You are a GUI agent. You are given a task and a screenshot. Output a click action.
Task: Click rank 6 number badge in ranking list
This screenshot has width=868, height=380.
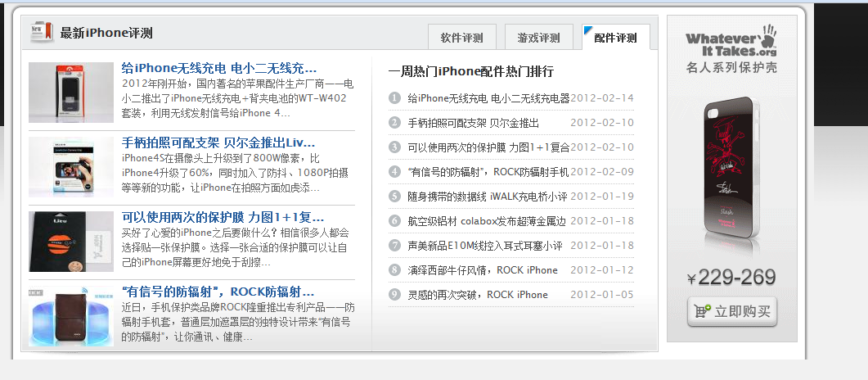pyautogui.click(x=394, y=220)
